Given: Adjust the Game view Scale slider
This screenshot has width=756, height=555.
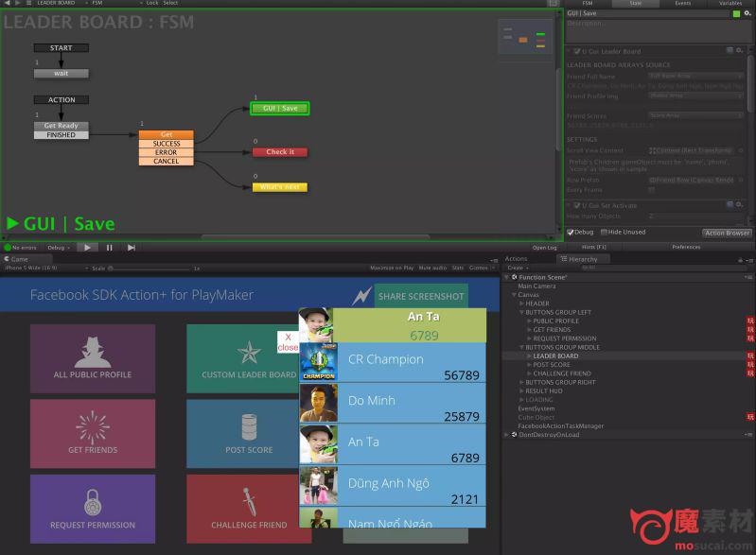Looking at the screenshot, I should (149, 269).
